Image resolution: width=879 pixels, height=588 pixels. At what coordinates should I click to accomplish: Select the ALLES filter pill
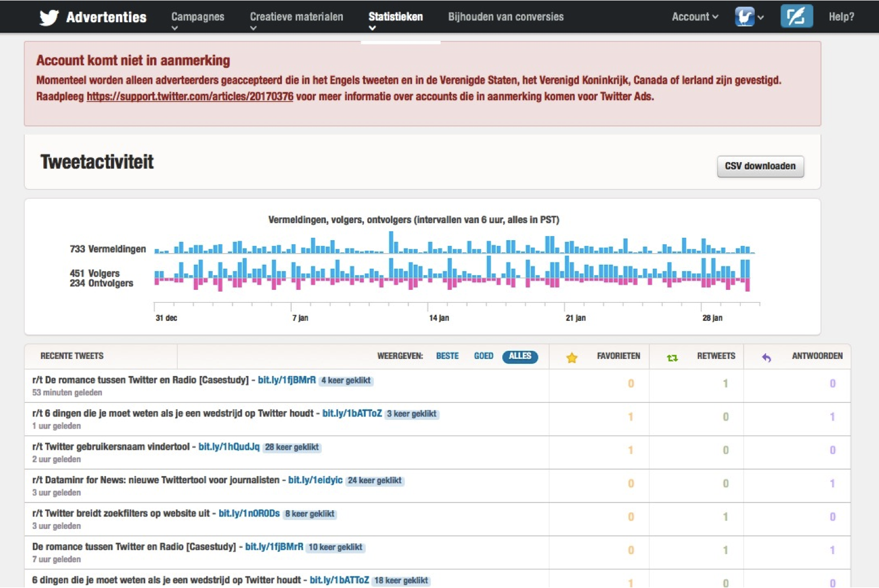pos(520,356)
